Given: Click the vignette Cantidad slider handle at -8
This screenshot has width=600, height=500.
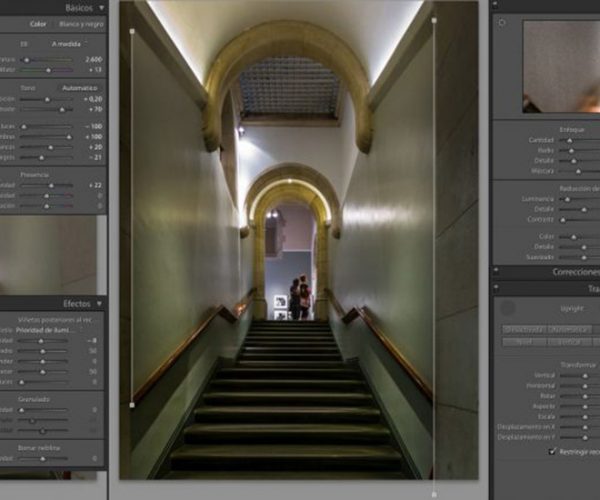Looking at the screenshot, I should pyautogui.click(x=41, y=341).
